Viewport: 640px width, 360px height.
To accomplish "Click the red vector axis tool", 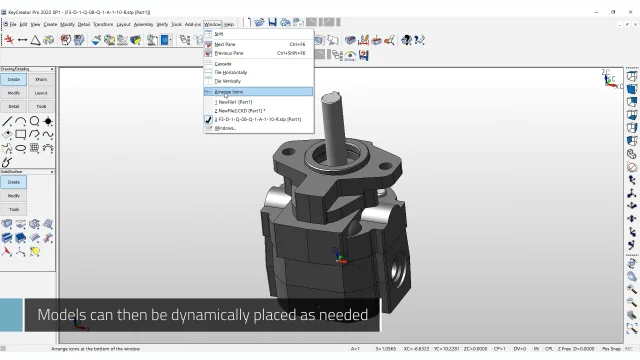I will point(7,251).
